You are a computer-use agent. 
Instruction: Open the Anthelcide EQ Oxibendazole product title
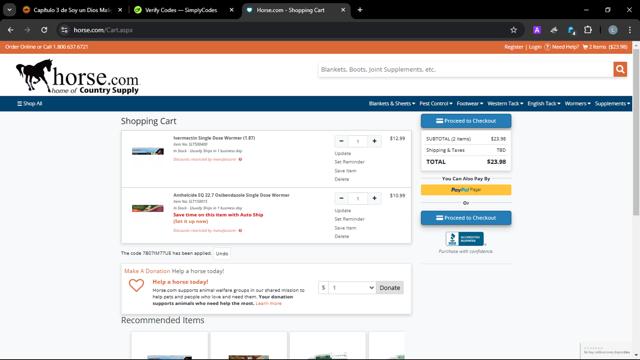pyautogui.click(x=231, y=195)
